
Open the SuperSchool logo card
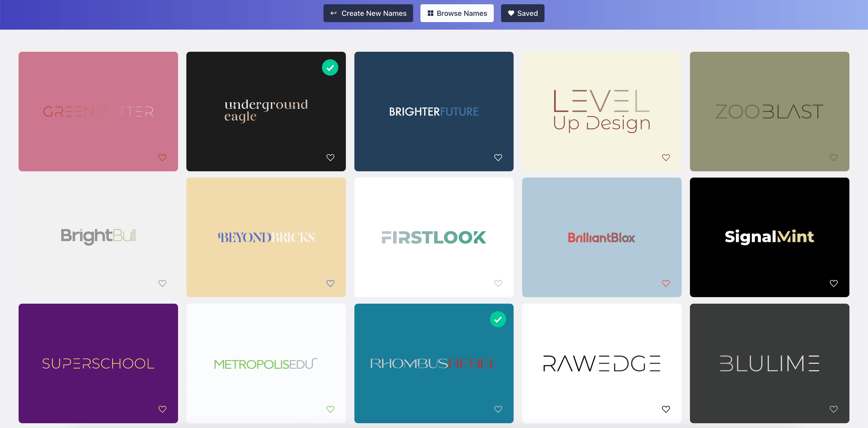[x=98, y=363]
